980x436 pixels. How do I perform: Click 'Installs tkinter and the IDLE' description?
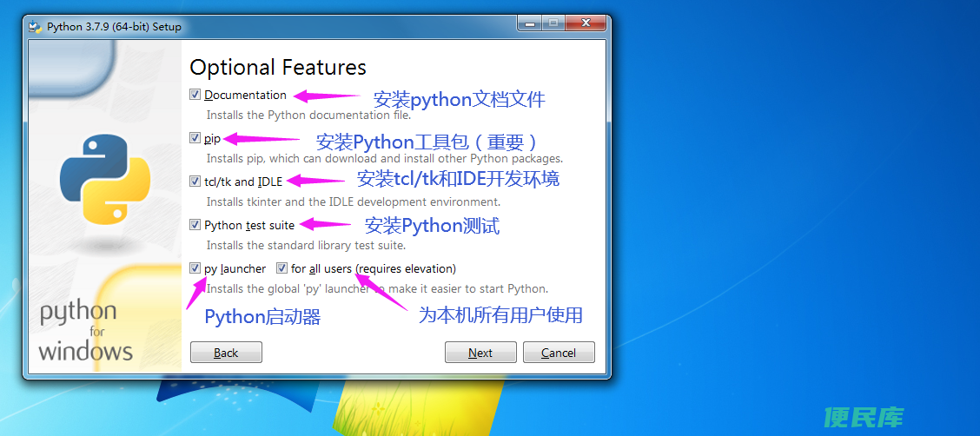point(354,201)
